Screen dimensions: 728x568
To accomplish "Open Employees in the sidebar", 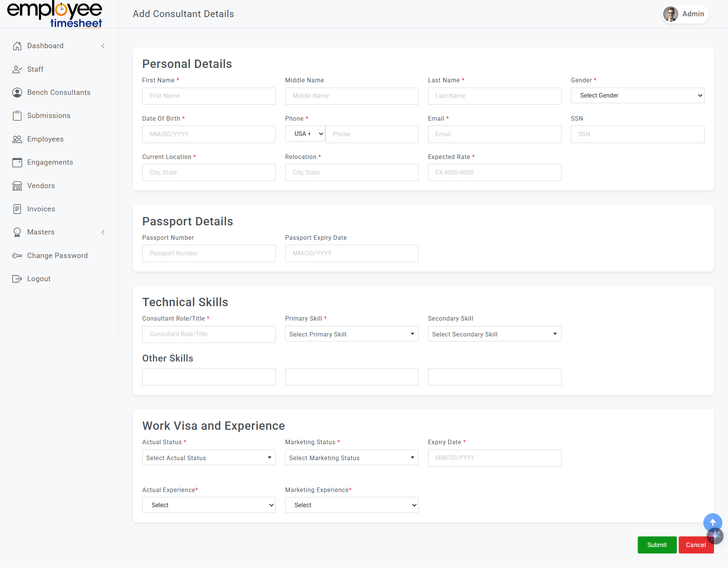I will [x=45, y=139].
